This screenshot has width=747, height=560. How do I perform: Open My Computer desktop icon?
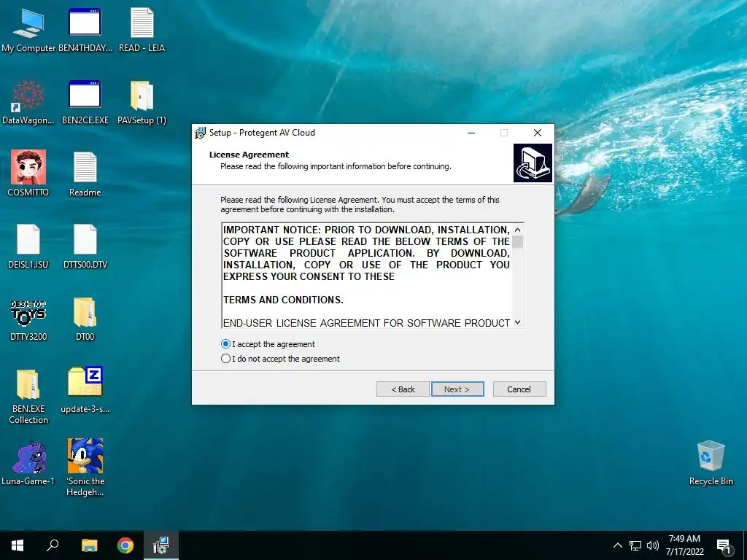click(x=28, y=30)
